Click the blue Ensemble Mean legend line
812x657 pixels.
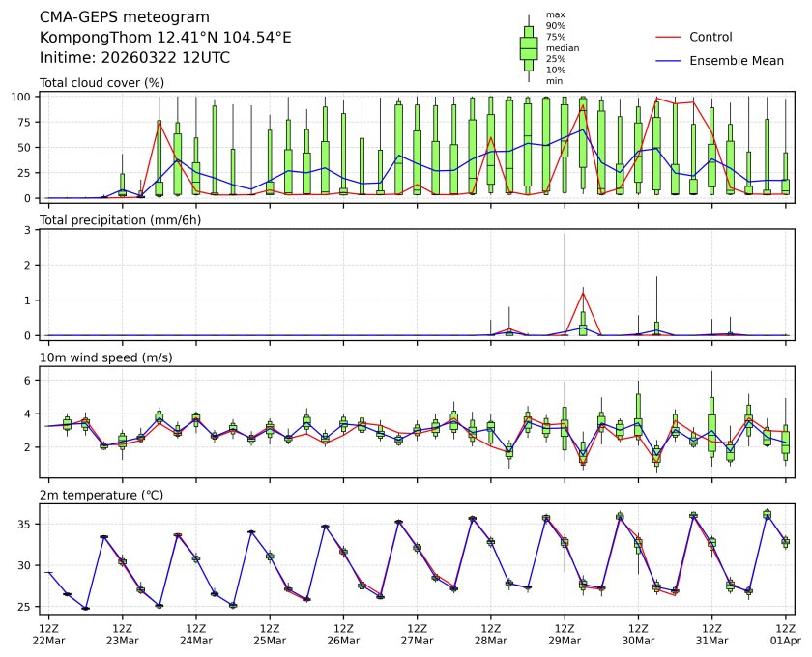(x=672, y=61)
